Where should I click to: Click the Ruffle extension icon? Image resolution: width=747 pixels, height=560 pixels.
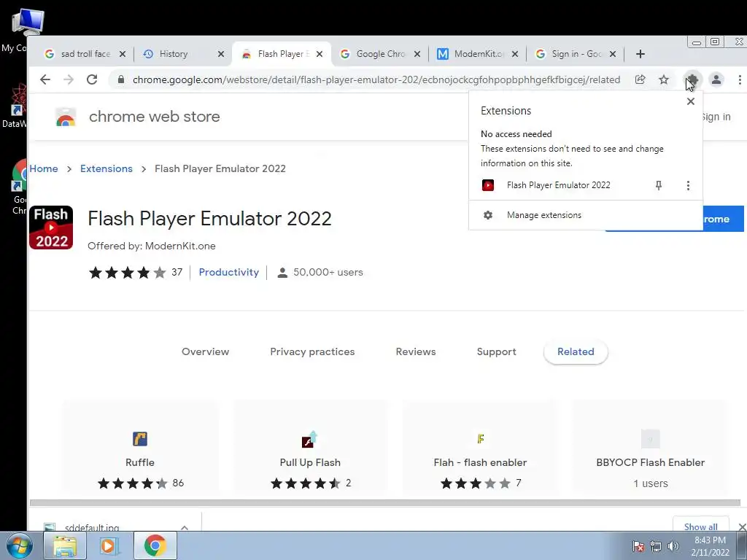[x=140, y=438]
